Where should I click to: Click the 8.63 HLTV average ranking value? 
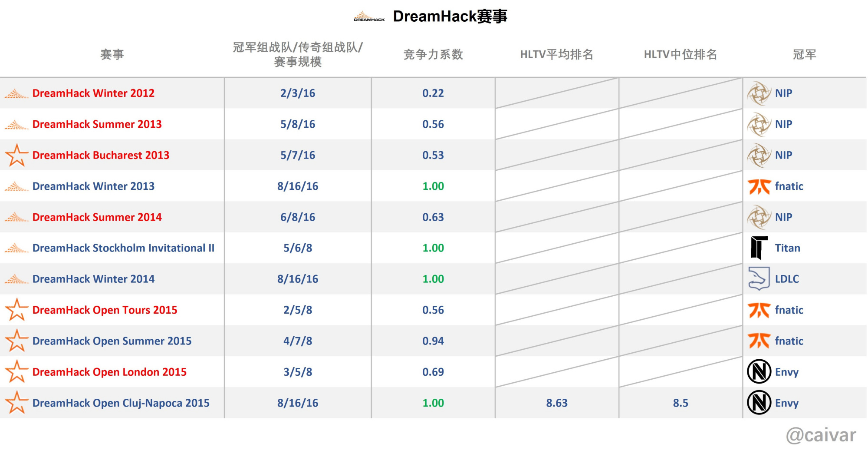click(x=557, y=403)
